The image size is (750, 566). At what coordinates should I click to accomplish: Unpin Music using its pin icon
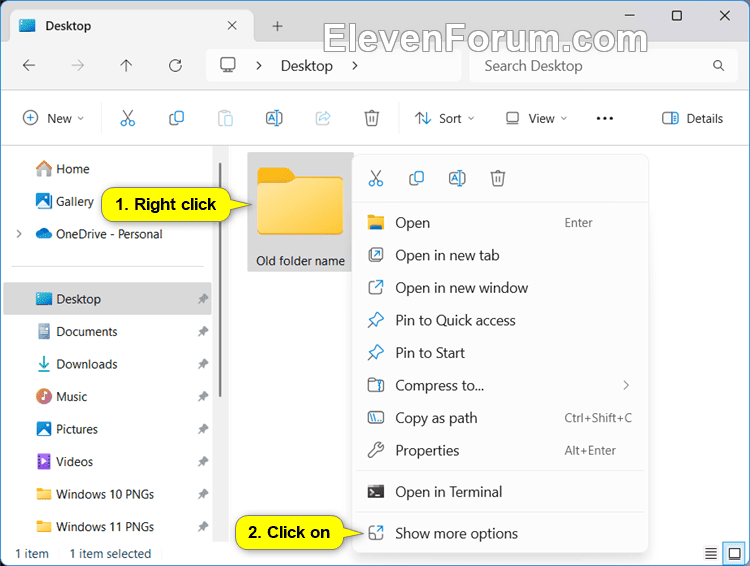203,397
